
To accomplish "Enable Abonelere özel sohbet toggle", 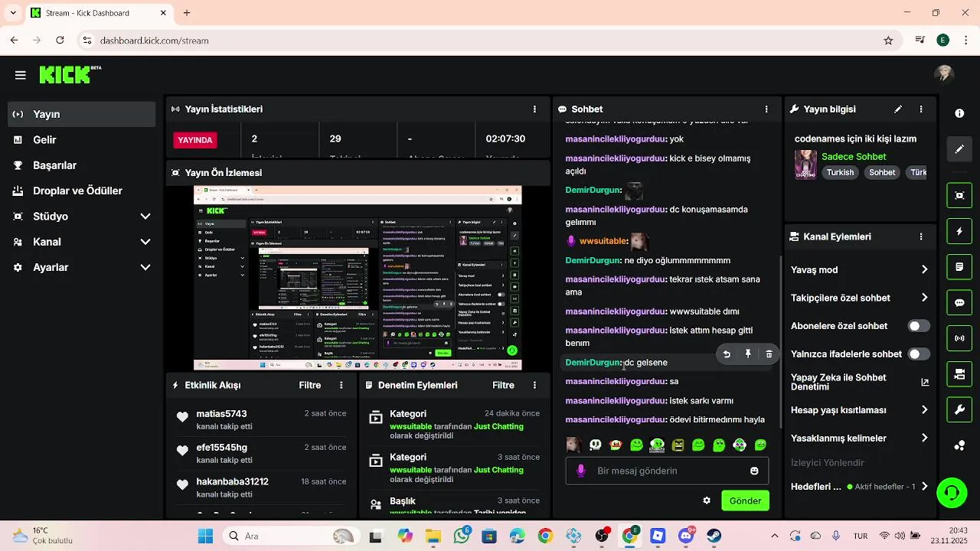I will (x=919, y=326).
